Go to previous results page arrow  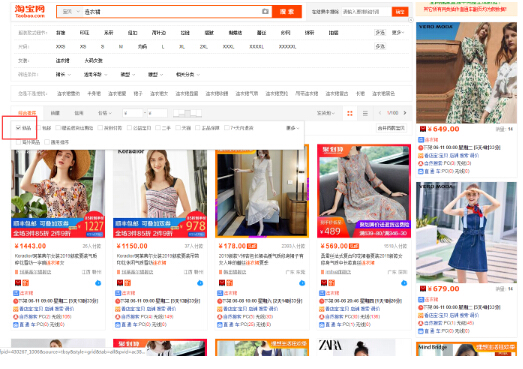click(380, 113)
